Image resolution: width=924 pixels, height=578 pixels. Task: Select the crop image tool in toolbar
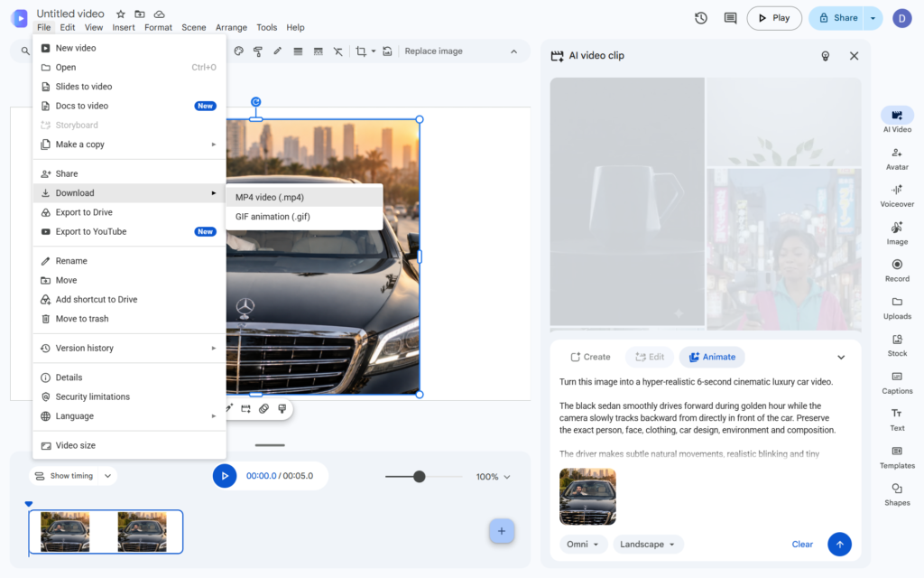coord(361,51)
